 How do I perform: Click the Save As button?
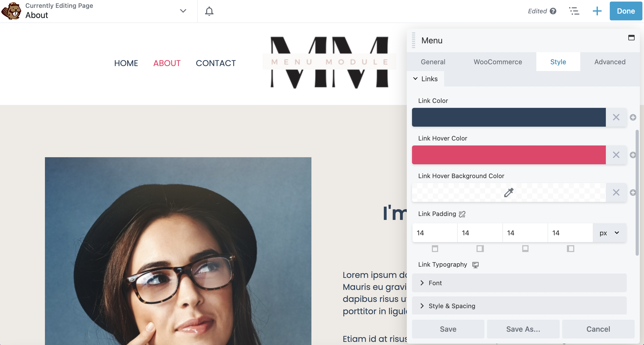(523, 329)
